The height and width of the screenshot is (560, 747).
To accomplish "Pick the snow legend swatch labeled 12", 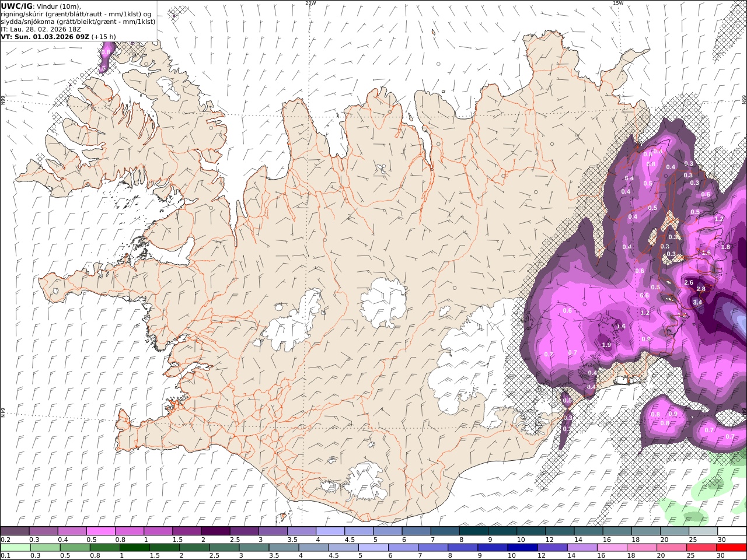I will click(559, 531).
